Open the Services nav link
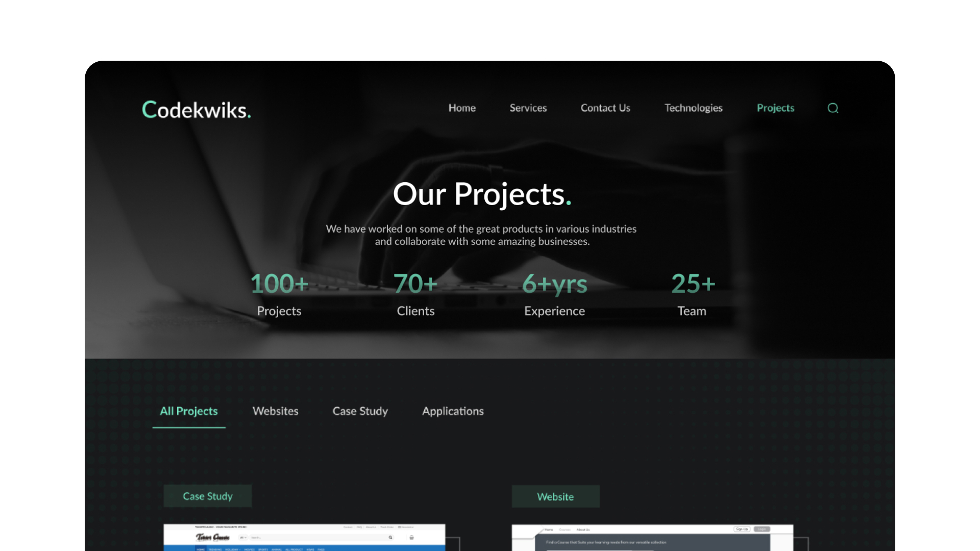 528,108
